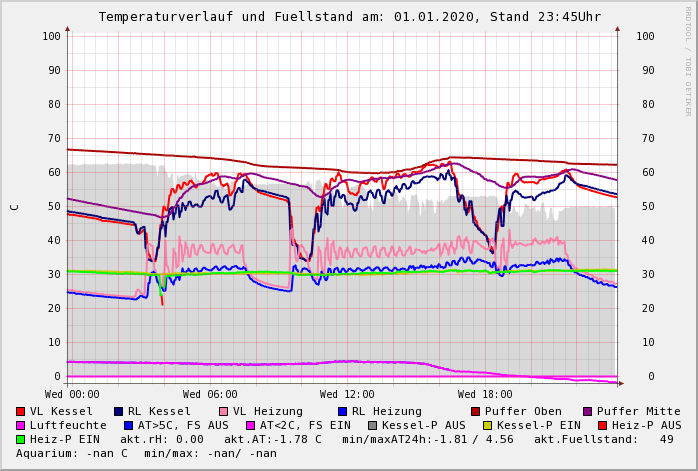The width and height of the screenshot is (698, 471).
Task: Click the Wed 18:00 time axis label
Action: (485, 394)
